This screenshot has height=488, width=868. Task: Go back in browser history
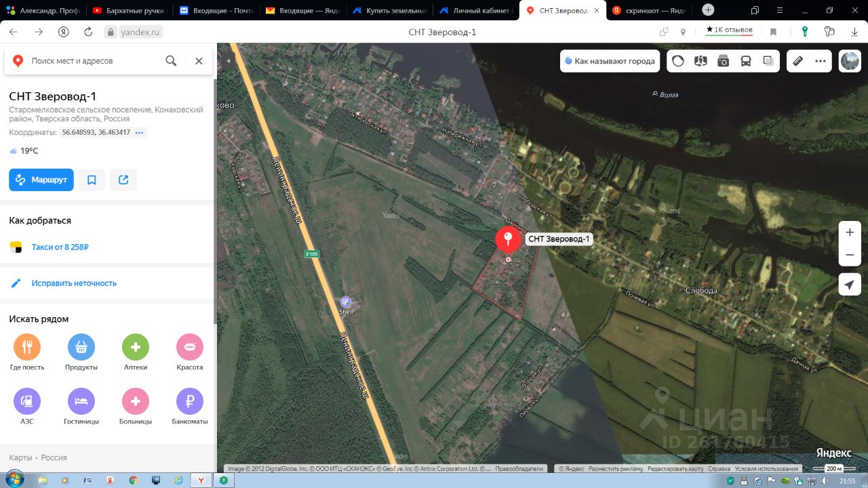click(14, 32)
